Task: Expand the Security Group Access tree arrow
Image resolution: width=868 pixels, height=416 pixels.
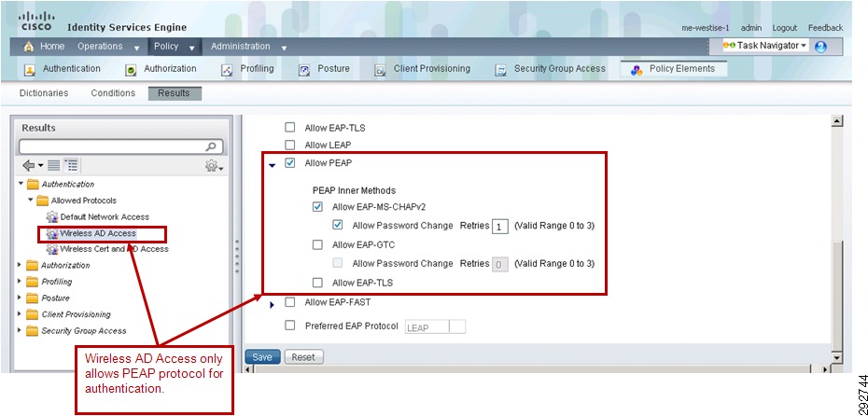Action: coord(21,329)
